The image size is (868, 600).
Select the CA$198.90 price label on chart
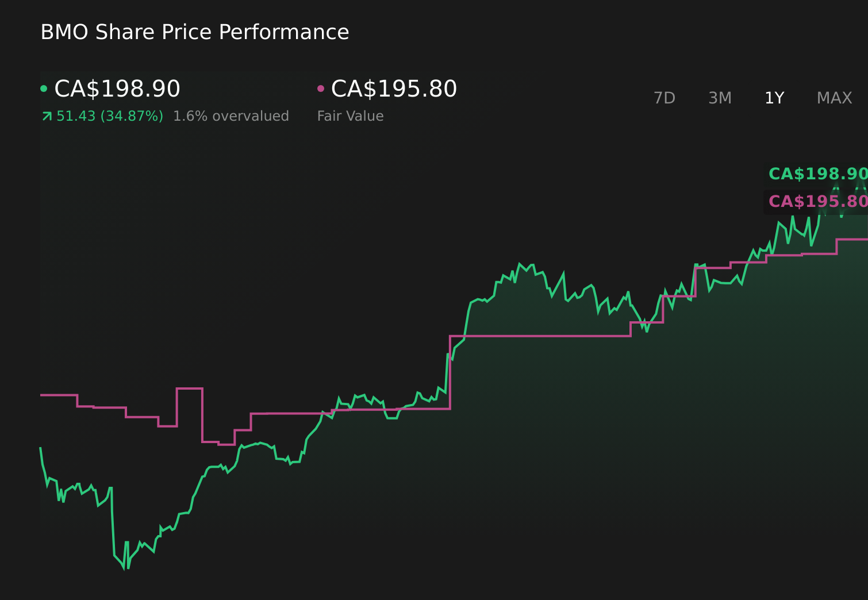819,173
